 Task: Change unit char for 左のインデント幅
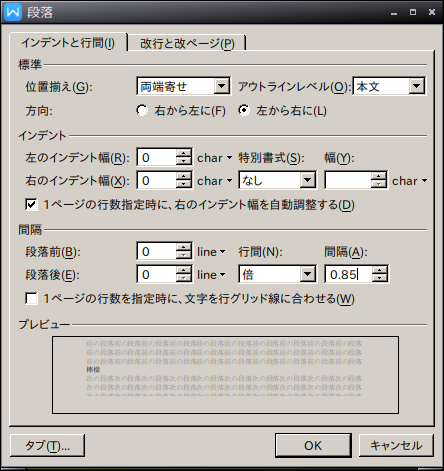[214, 158]
